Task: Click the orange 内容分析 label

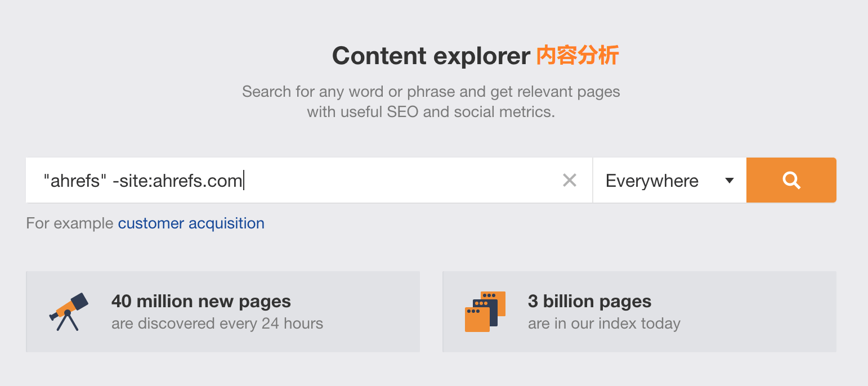Action: 578,56
